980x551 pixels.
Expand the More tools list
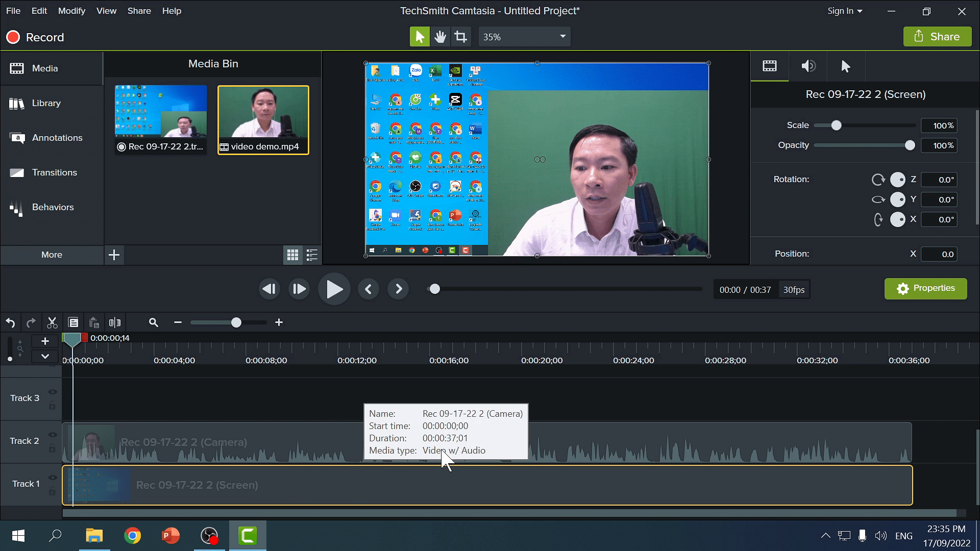[52, 255]
